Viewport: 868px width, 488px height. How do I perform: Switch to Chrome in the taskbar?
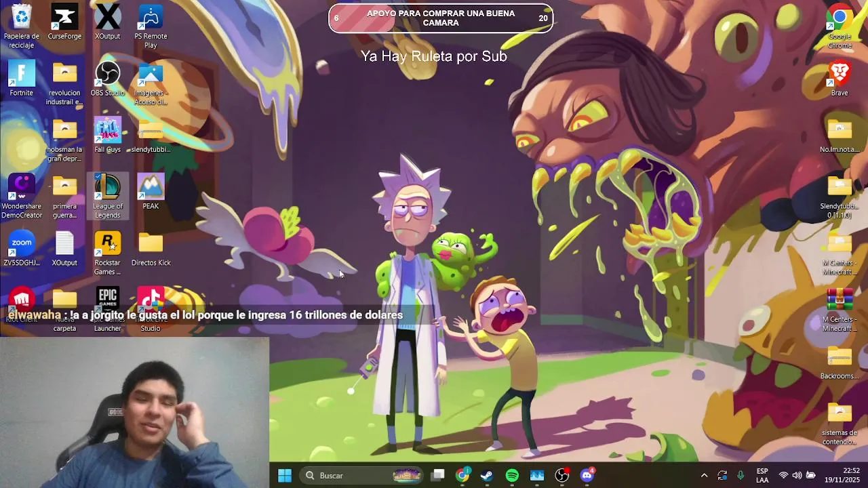pyautogui.click(x=462, y=476)
